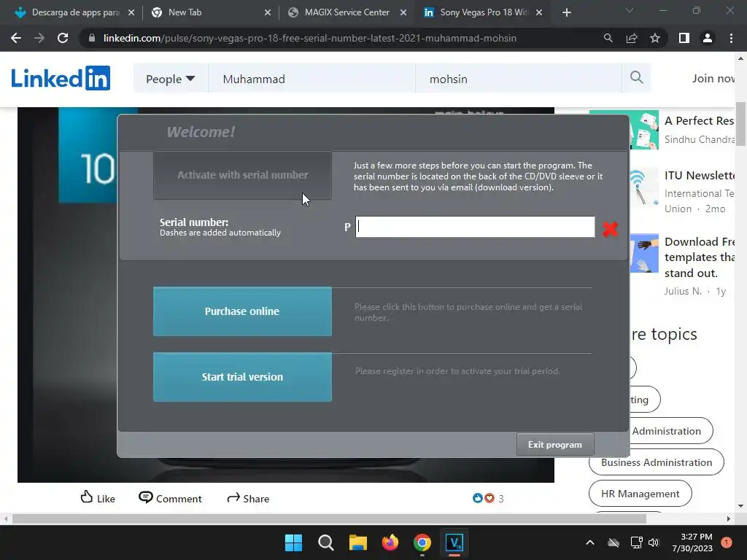The height and width of the screenshot is (560, 747).
Task: Click Share under the article
Action: coord(248,498)
